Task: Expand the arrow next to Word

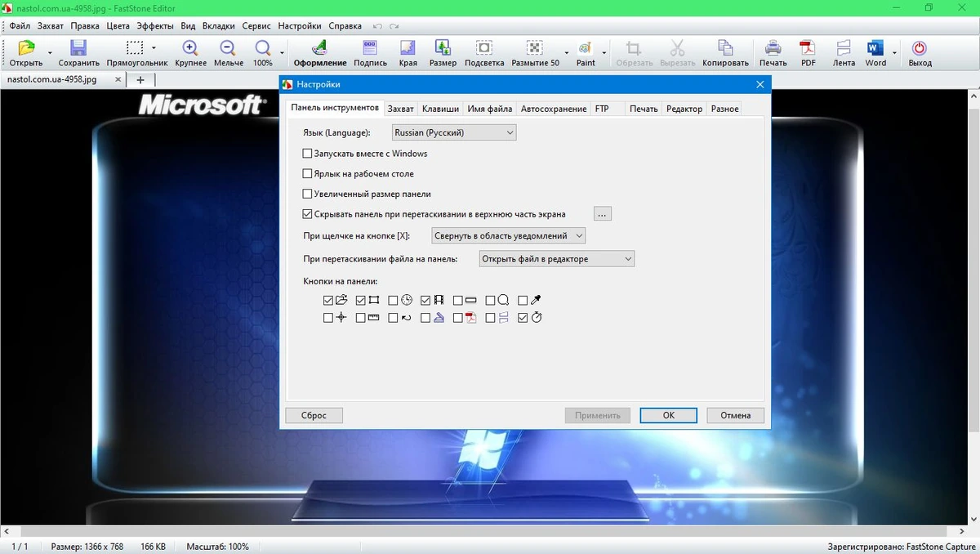Action: [894, 53]
